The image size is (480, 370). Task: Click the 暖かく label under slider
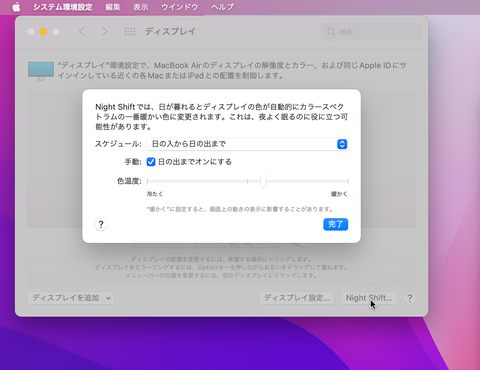[x=339, y=194]
